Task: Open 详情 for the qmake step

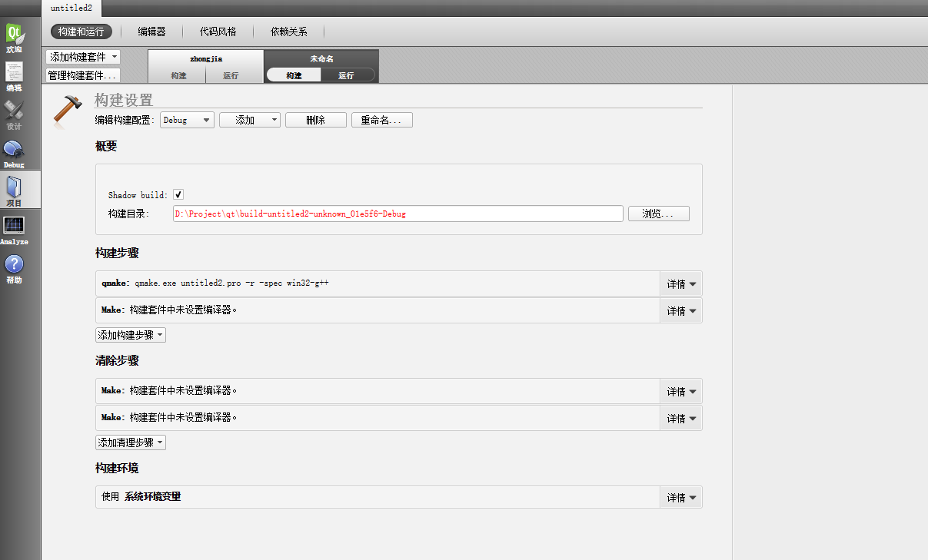Action: click(680, 283)
